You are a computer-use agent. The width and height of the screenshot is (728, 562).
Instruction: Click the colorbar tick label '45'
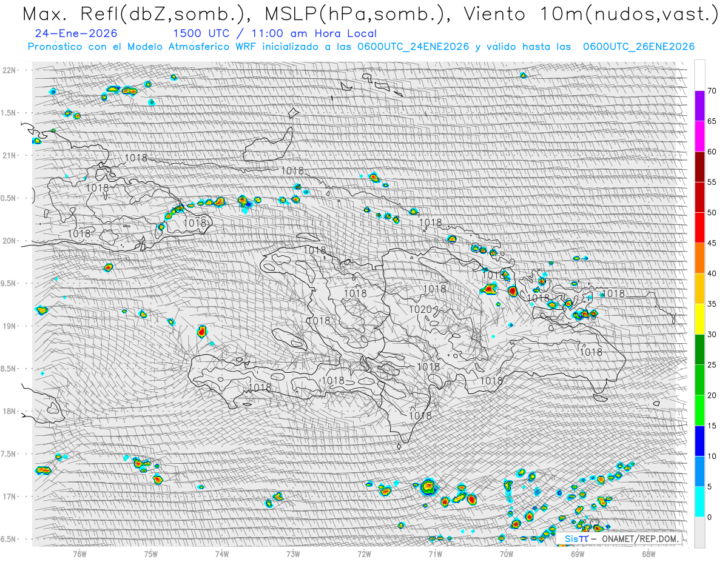[712, 243]
